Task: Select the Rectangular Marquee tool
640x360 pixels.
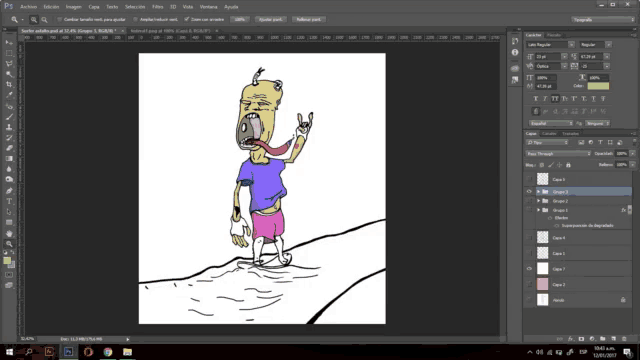Action: (x=9, y=53)
